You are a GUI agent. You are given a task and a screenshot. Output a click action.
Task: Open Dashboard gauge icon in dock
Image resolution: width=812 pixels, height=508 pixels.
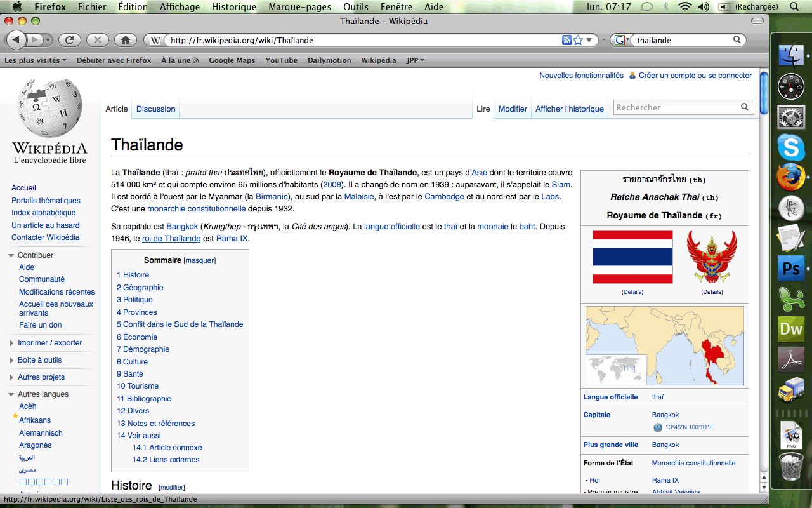pos(791,86)
